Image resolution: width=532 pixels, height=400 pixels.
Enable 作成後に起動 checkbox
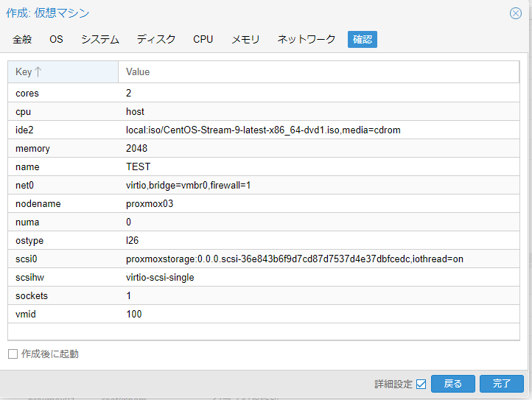[13, 354]
